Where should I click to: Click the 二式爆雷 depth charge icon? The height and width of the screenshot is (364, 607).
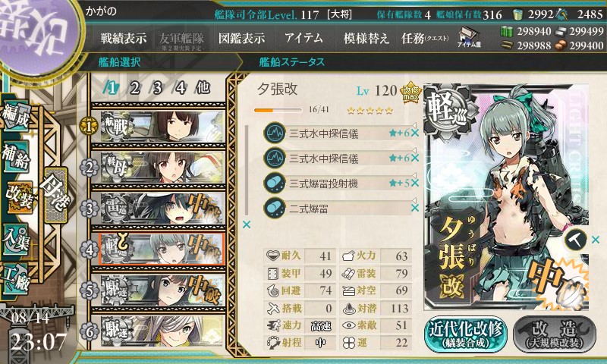275,208
